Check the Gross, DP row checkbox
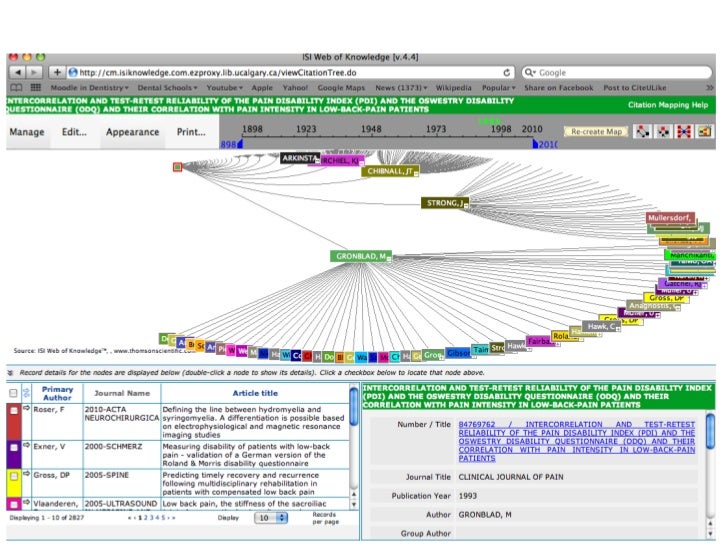Image resolution: width=728 pixels, height=546 pixels. tap(14, 476)
